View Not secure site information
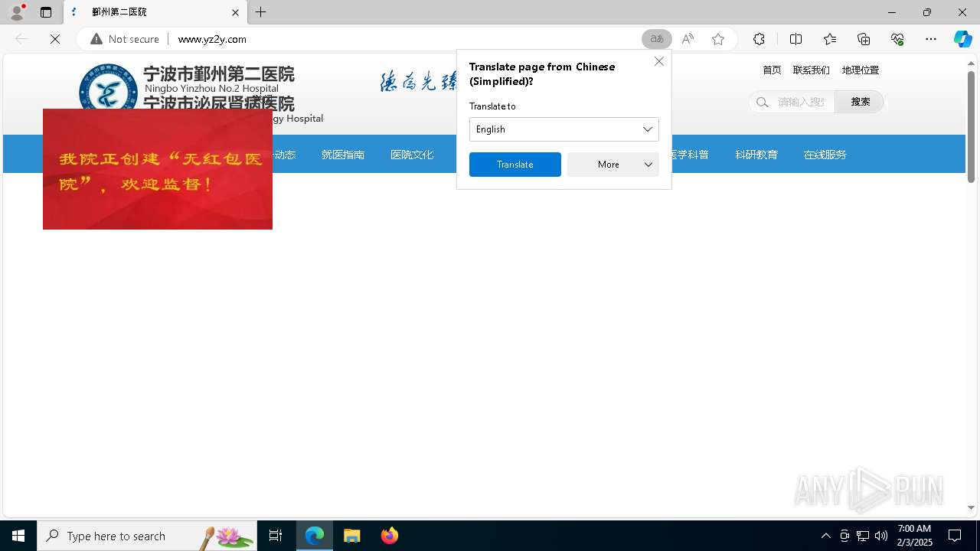The width and height of the screenshot is (980, 551). pyautogui.click(x=125, y=39)
